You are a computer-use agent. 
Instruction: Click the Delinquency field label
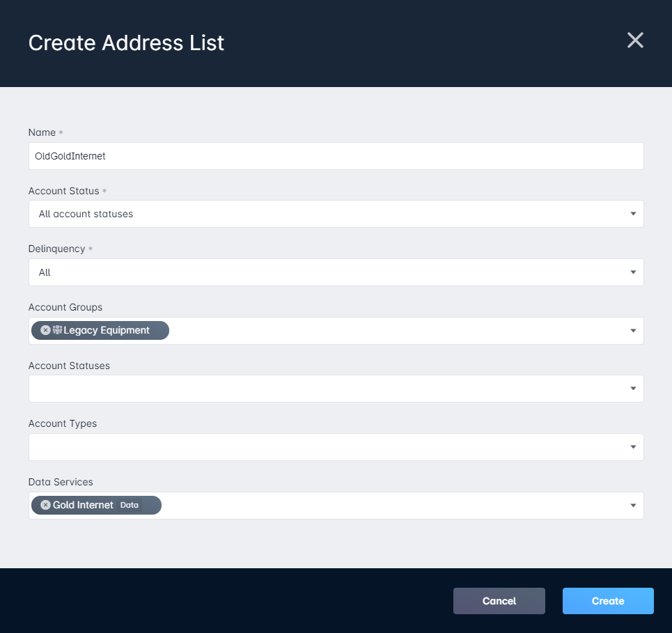[56, 249]
